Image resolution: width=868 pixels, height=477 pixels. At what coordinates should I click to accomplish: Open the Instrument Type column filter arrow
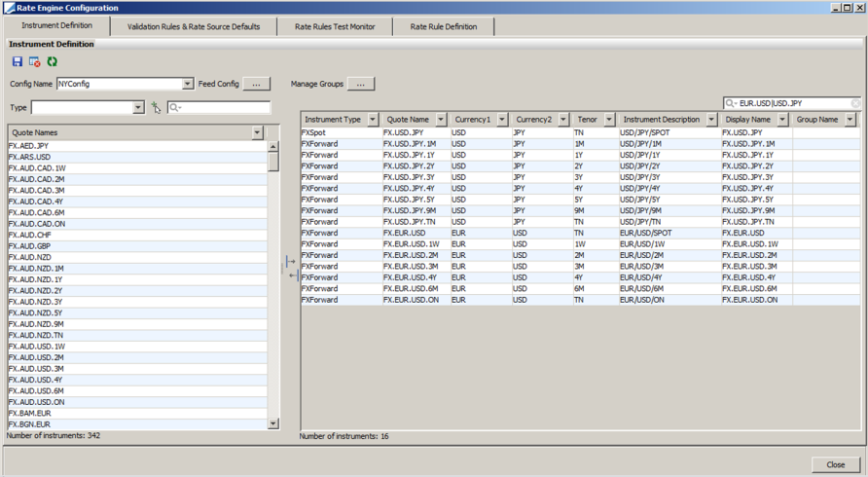click(373, 119)
